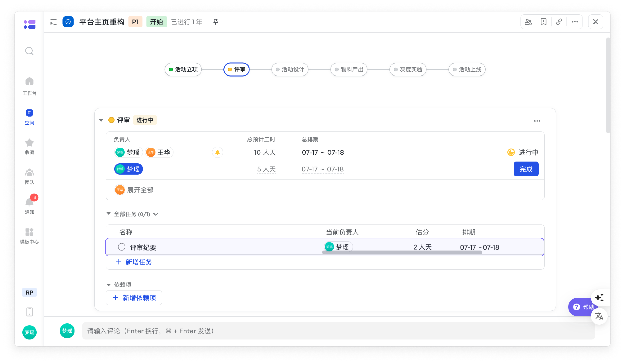Pin the work item with pushpin icon
The width and height of the screenshot is (625, 364).
pos(216,22)
